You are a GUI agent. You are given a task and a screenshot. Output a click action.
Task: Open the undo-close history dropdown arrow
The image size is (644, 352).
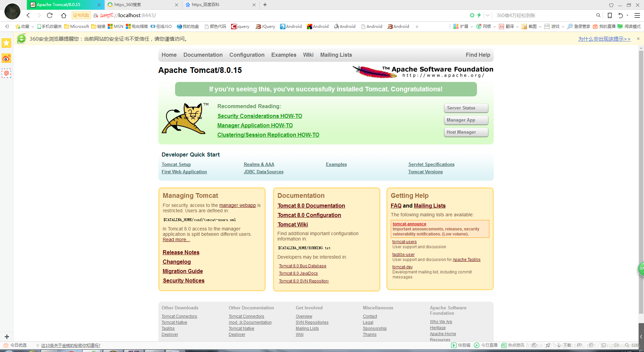tap(627, 15)
